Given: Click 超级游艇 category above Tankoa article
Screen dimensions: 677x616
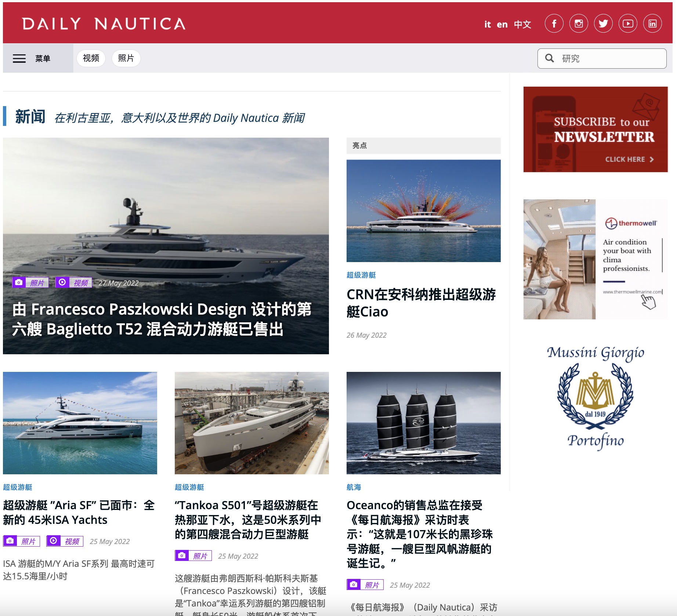Looking at the screenshot, I should [189, 487].
